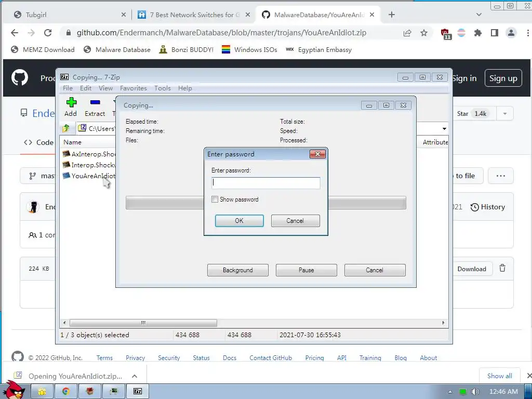Open Chrome from the taskbar
Screen dimensions: 532x399
pos(66,391)
